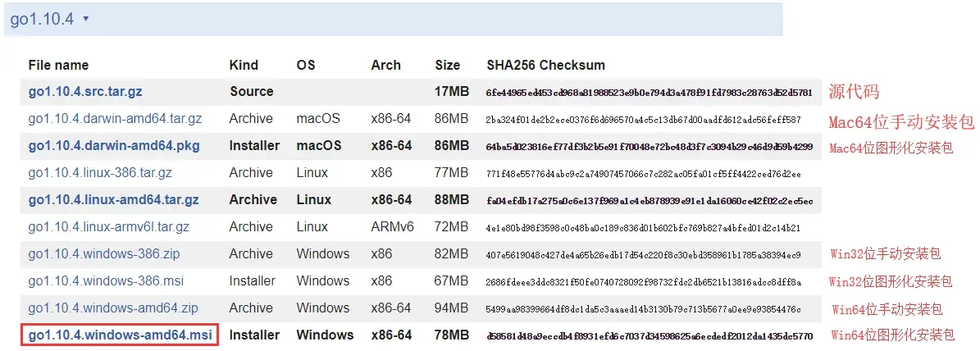Select go1.10.4.linux-386.tar.gz archive link

100,172
